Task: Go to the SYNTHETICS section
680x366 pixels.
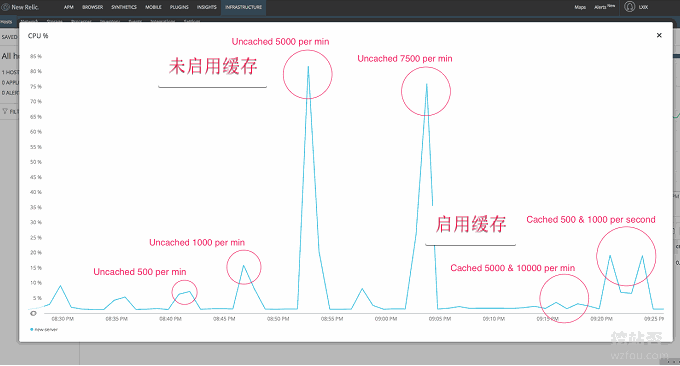Action: pos(124,7)
